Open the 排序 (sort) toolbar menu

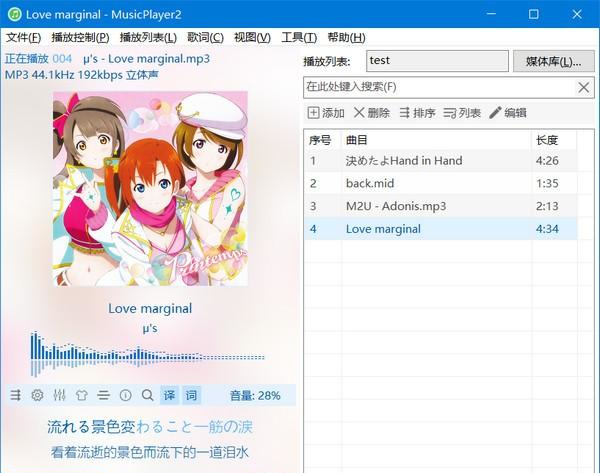[x=417, y=113]
